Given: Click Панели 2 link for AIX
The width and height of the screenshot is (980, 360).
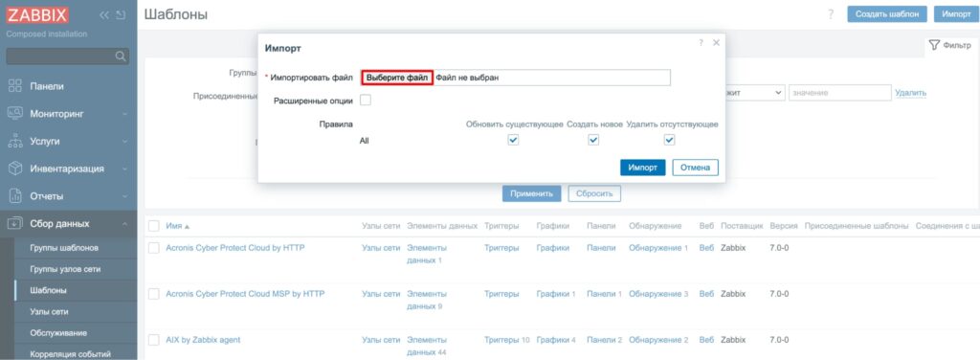Looking at the screenshot, I should click(x=605, y=340).
